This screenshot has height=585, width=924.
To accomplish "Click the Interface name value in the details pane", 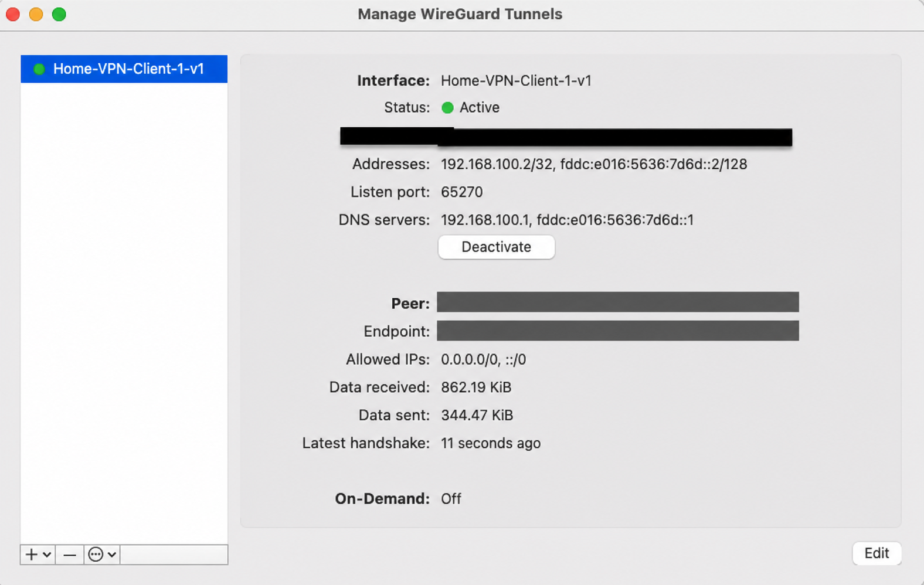I will [516, 81].
